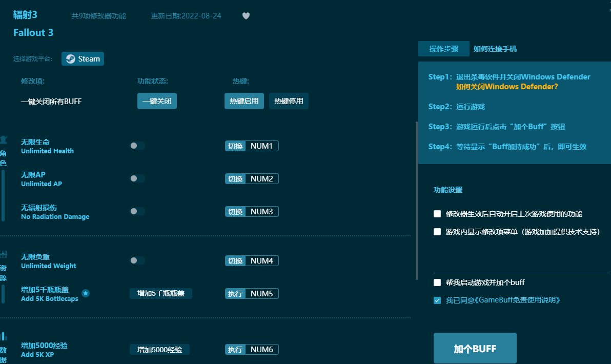
Task: Click 执行 label for Add 5K Bottlecaps
Action: (235, 293)
